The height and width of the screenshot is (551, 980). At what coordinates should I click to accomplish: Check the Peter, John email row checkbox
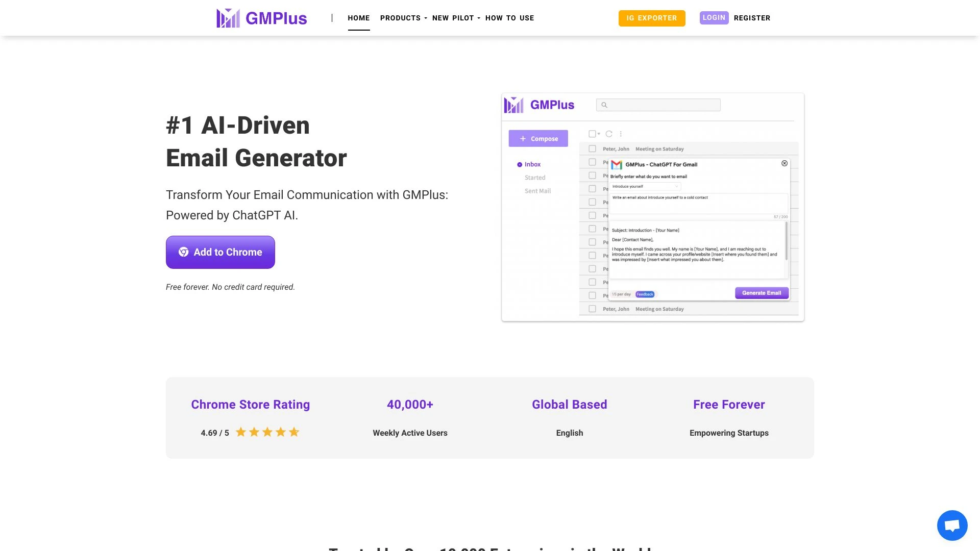(x=592, y=148)
